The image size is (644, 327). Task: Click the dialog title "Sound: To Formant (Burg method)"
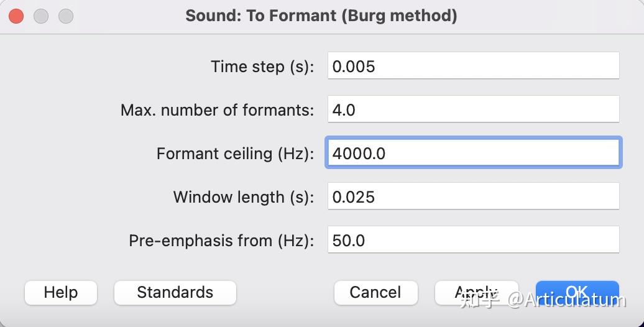[321, 16]
